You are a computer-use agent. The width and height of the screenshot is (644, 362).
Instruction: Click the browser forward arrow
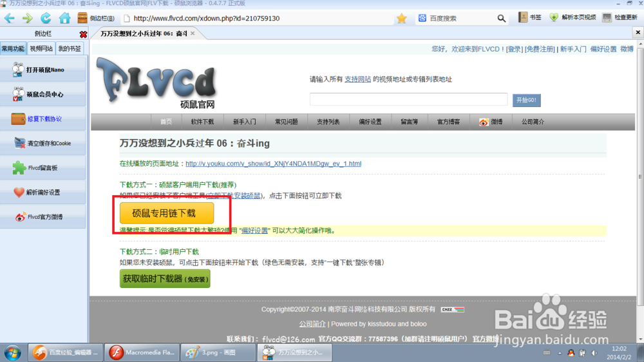point(28,18)
